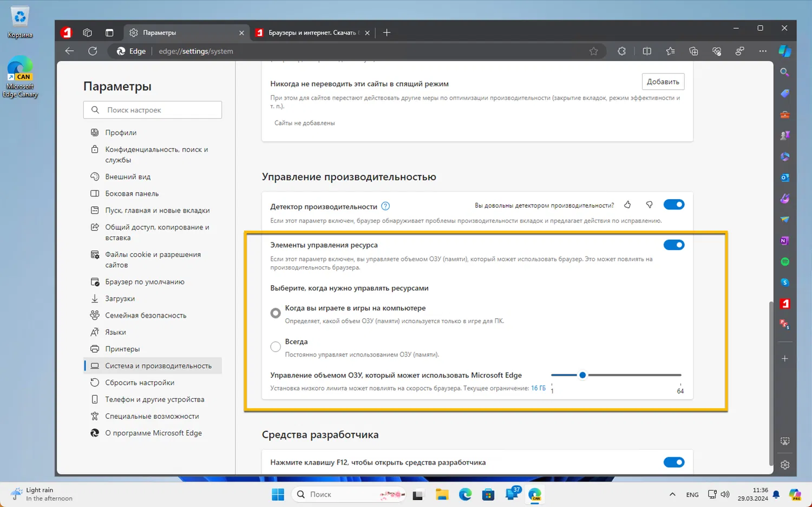Open Skype from the Edge sidebar
The image size is (812, 507).
784,282
